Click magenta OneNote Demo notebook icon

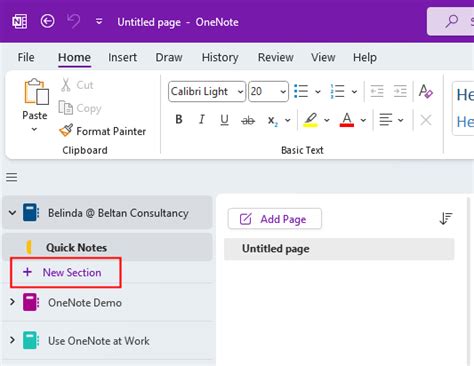(x=31, y=302)
